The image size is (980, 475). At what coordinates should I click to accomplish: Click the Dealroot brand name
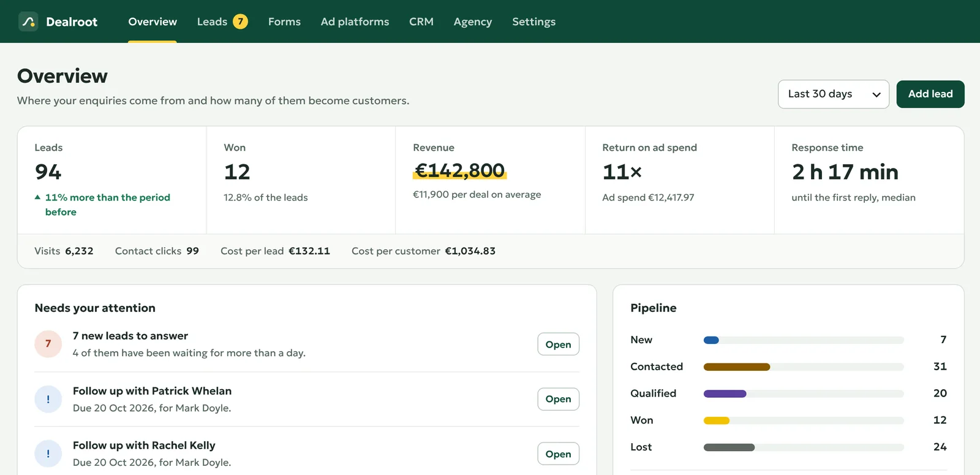point(72,22)
